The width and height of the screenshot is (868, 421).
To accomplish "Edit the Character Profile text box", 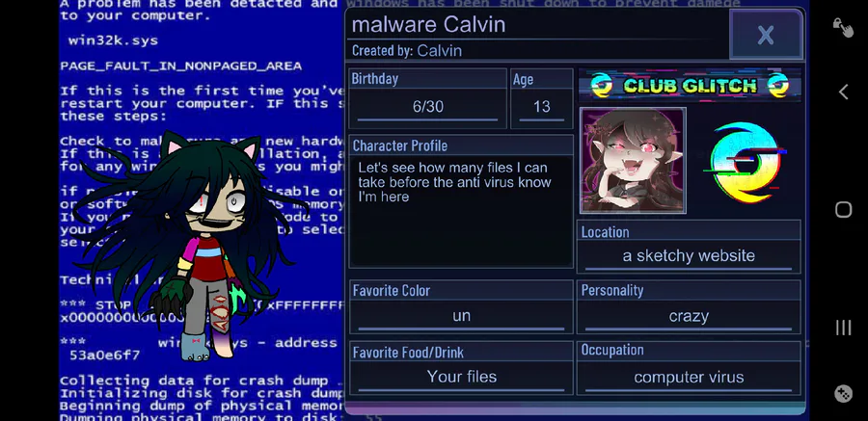I will 461,211.
